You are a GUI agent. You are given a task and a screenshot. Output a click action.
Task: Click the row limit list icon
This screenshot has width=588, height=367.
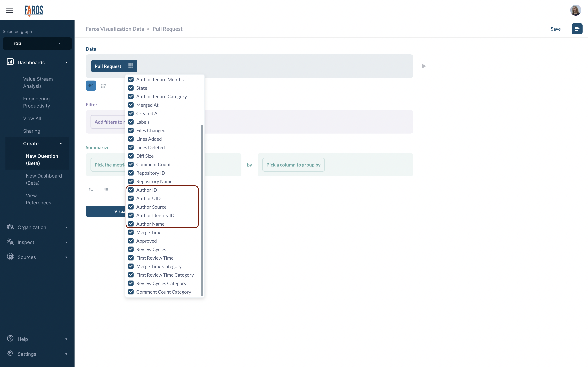tap(107, 190)
